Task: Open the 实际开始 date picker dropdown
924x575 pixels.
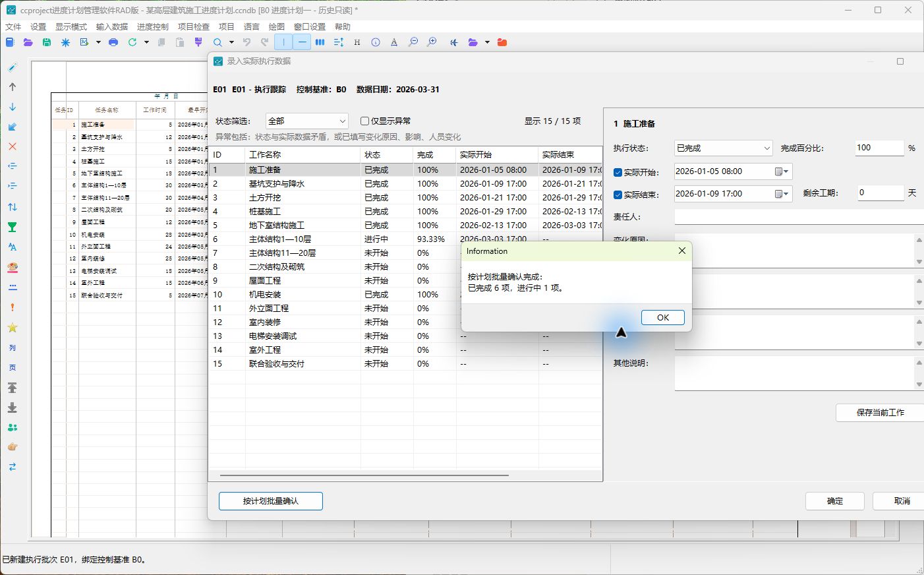Action: (782, 171)
